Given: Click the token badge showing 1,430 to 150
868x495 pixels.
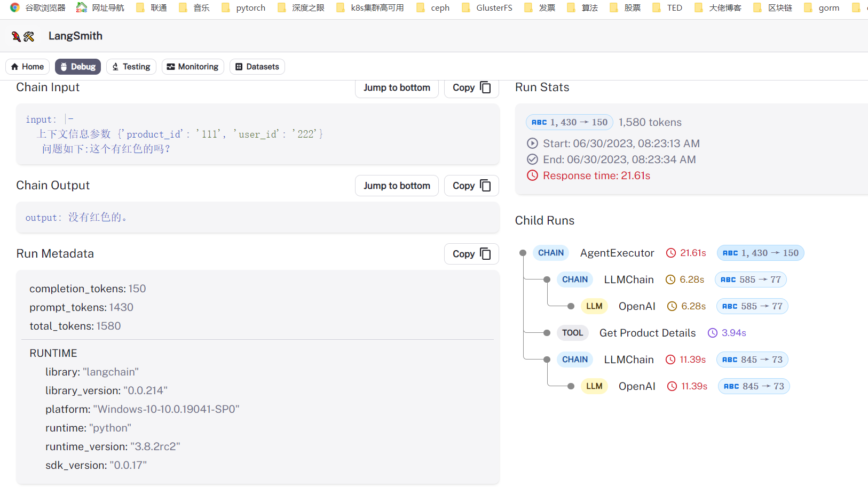Looking at the screenshot, I should tap(569, 122).
